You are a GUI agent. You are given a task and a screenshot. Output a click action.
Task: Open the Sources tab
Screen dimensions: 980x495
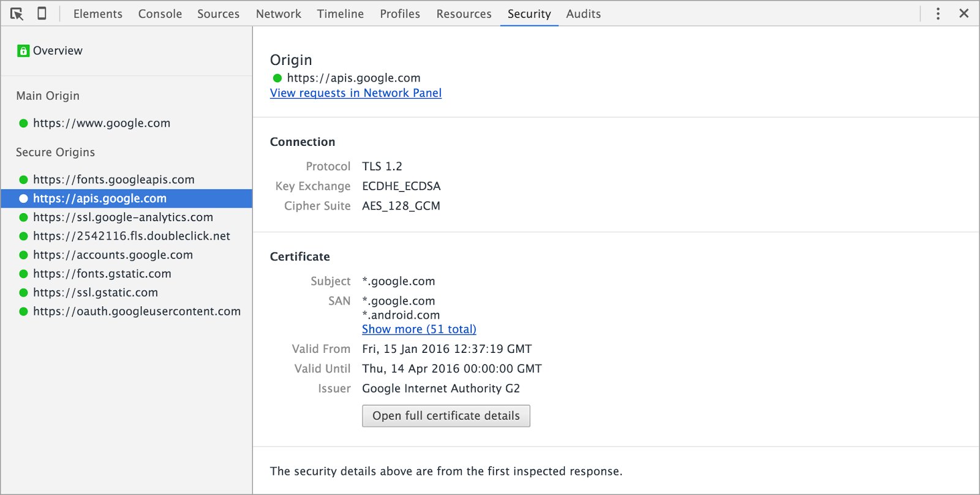click(218, 13)
